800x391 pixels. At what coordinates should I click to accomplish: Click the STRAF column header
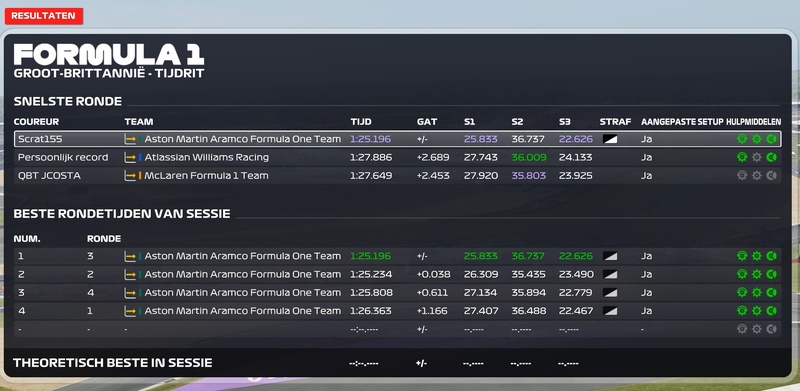[x=615, y=122]
